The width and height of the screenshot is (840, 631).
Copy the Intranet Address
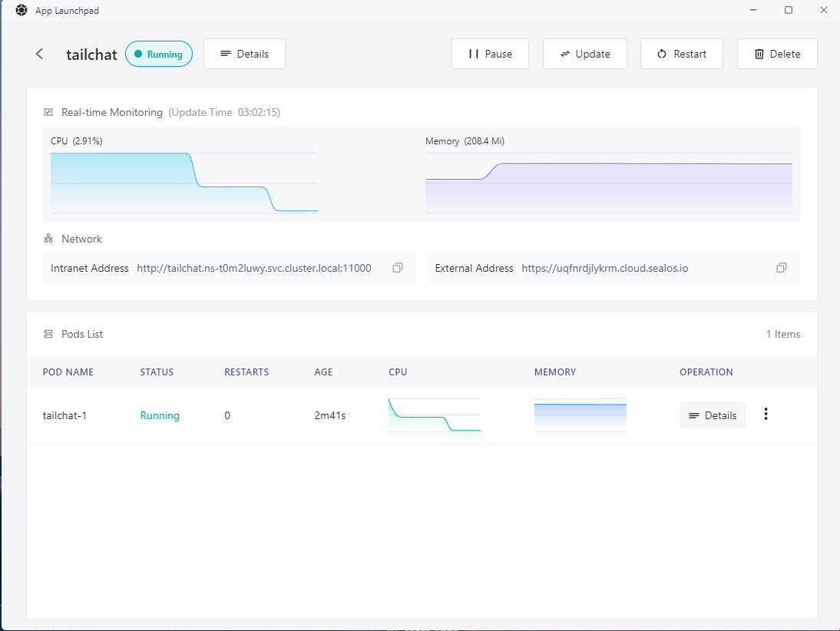coord(398,268)
